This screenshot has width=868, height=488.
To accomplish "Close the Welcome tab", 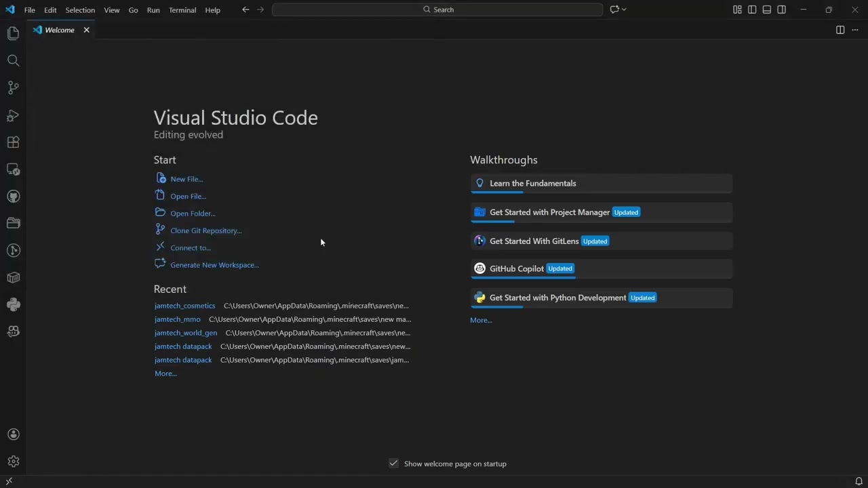I will [x=86, y=30].
